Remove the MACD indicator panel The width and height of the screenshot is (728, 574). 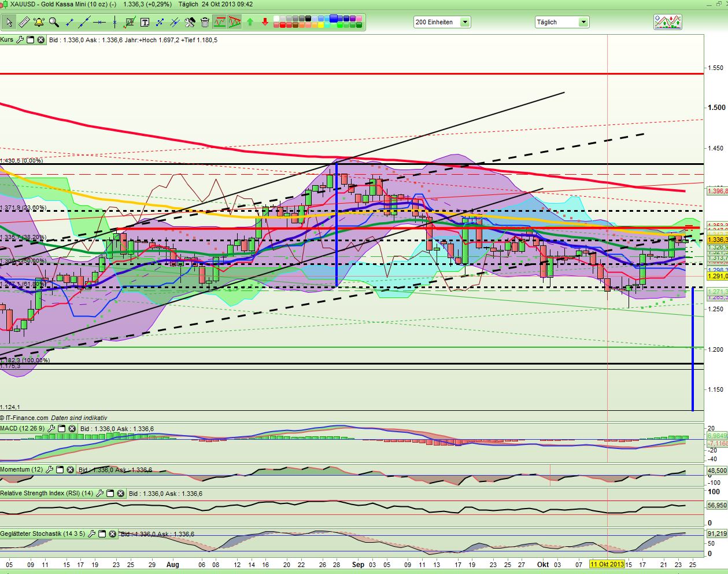(x=72, y=429)
